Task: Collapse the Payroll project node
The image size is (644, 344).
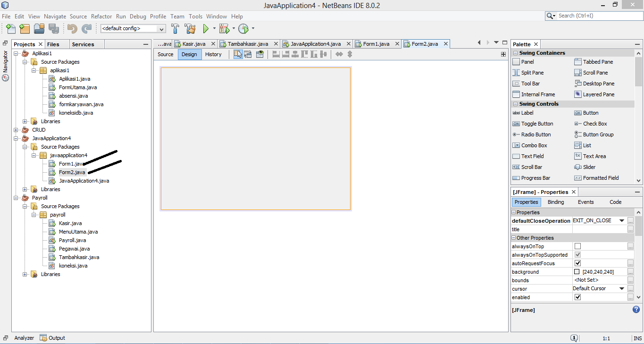Action: [16, 198]
